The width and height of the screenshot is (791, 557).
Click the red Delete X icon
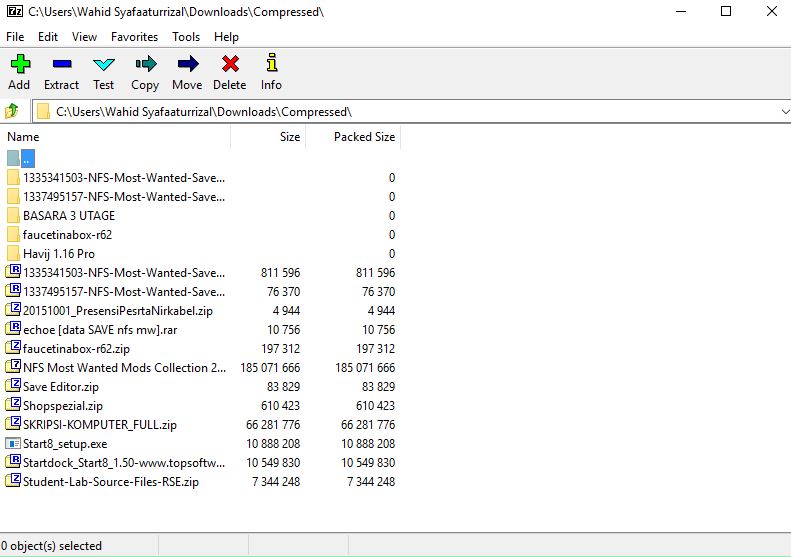[x=230, y=64]
